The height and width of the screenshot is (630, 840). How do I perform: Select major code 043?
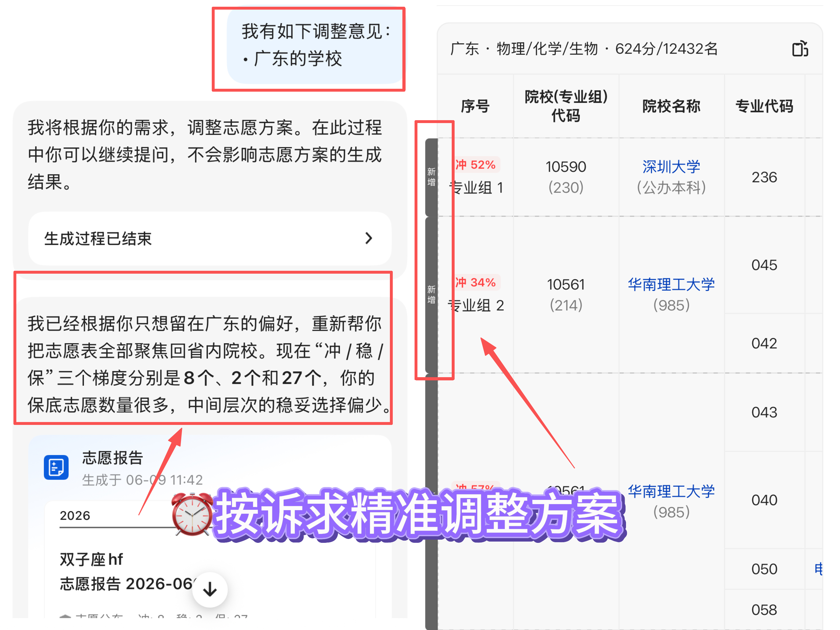[764, 412]
